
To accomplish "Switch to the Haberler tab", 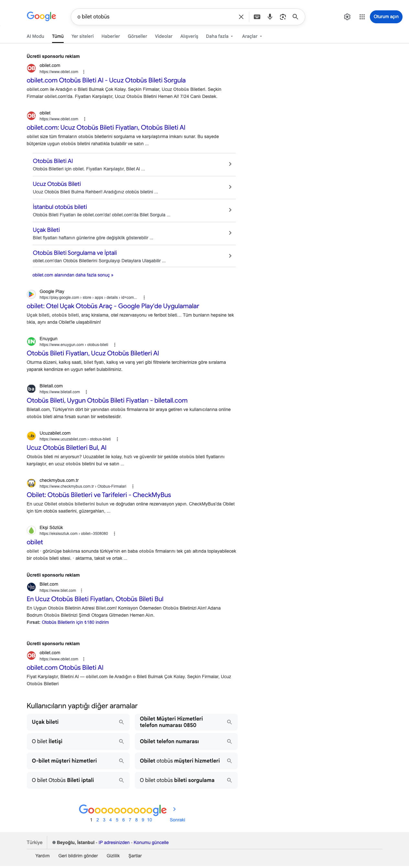I will 111,37.
